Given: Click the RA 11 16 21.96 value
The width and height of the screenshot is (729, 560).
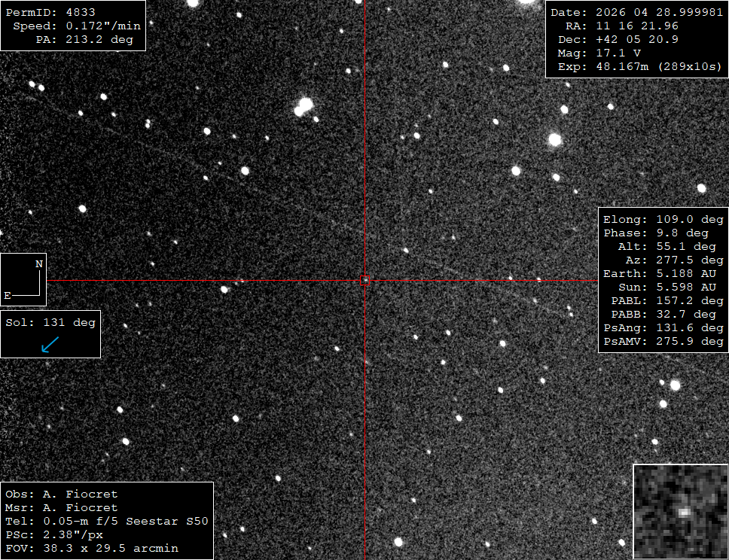Looking at the screenshot, I should coord(621,26).
